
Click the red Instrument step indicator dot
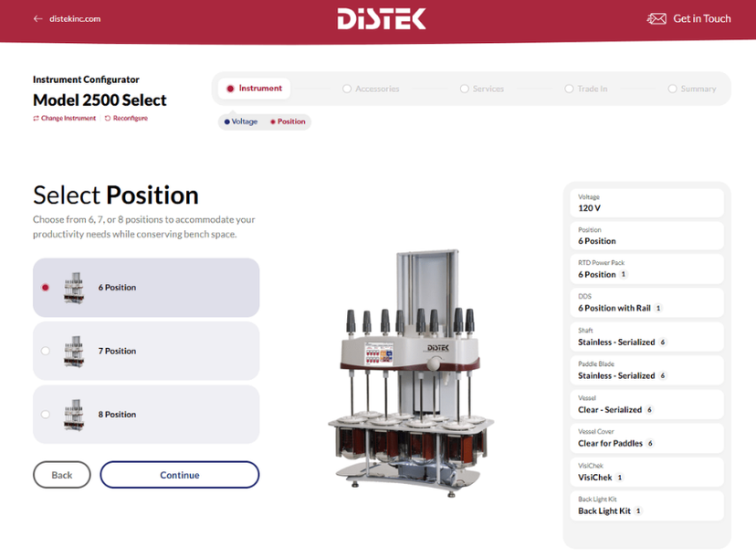point(230,88)
